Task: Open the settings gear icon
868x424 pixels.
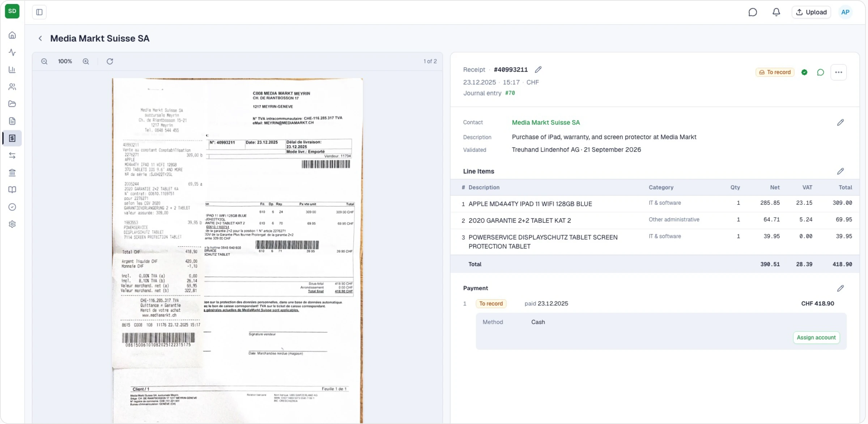Action: tap(12, 224)
